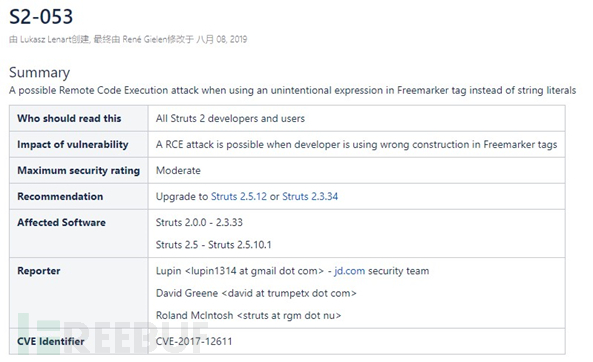Click the David Greene reporter line
The width and height of the screenshot is (593, 362).
click(256, 293)
